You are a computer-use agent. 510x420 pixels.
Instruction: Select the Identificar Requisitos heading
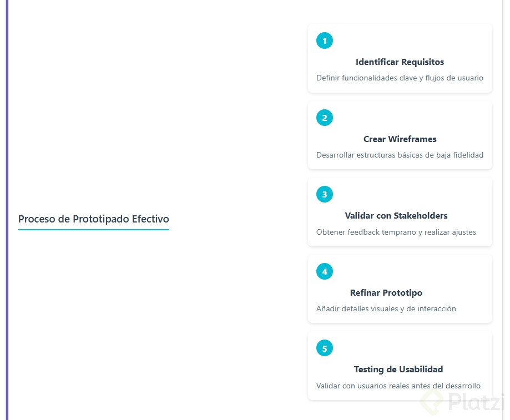pos(400,62)
